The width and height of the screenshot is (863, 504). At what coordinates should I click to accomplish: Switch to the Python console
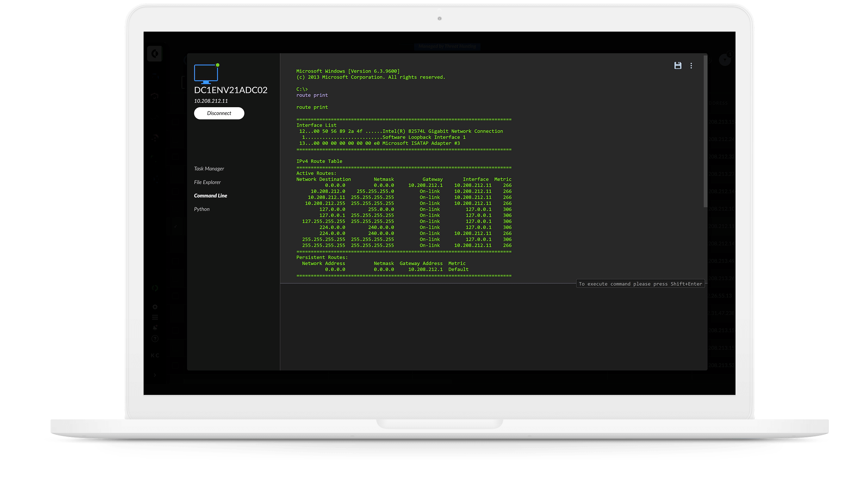click(x=202, y=209)
